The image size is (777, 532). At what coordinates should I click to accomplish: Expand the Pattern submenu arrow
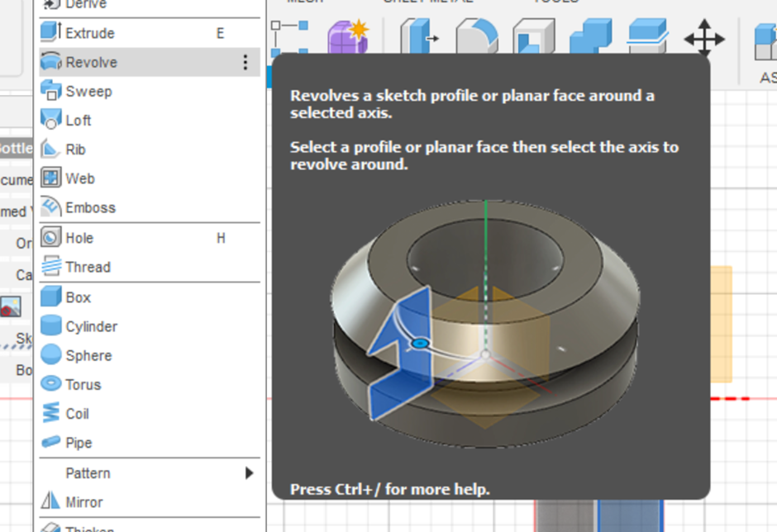pos(250,473)
